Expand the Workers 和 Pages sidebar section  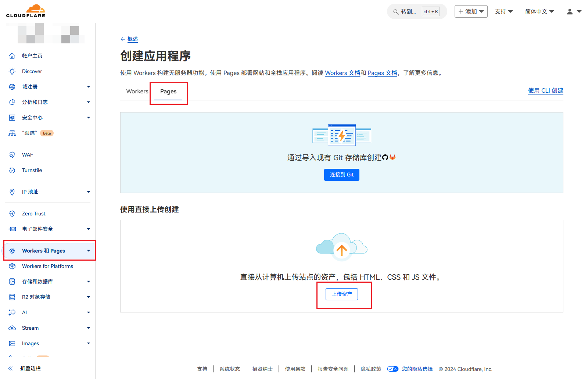pyautogui.click(x=88, y=251)
